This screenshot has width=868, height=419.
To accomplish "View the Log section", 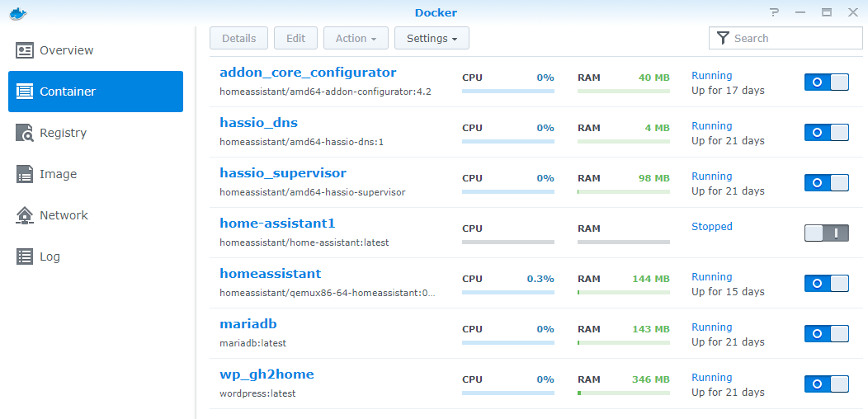I will tap(96, 257).
